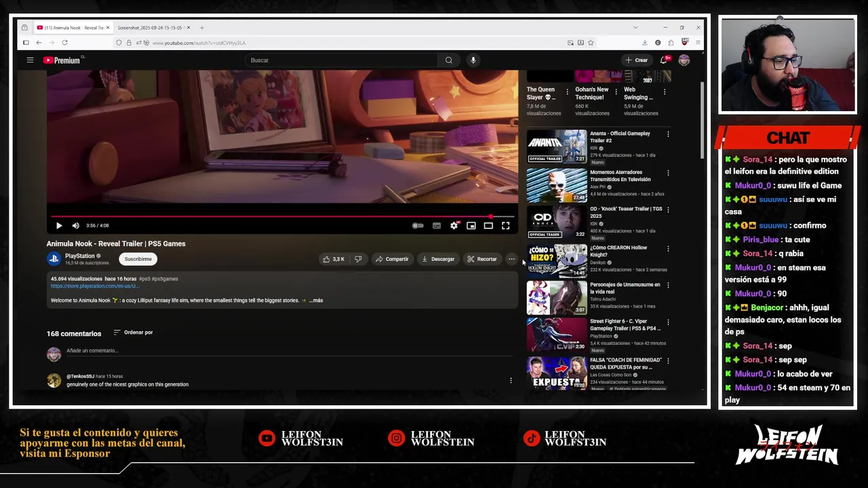Open options for The Queen Slayer short
The height and width of the screenshot is (488, 868).
568,91
